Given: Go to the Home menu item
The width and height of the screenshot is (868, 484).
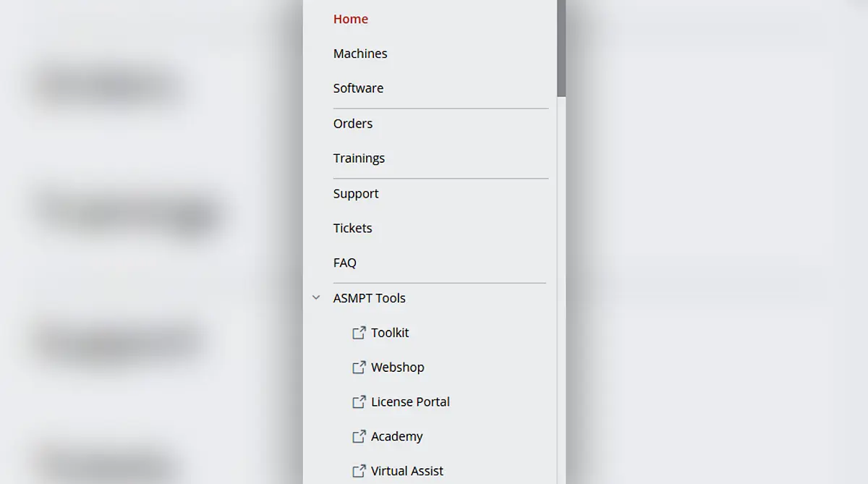Looking at the screenshot, I should [351, 20].
